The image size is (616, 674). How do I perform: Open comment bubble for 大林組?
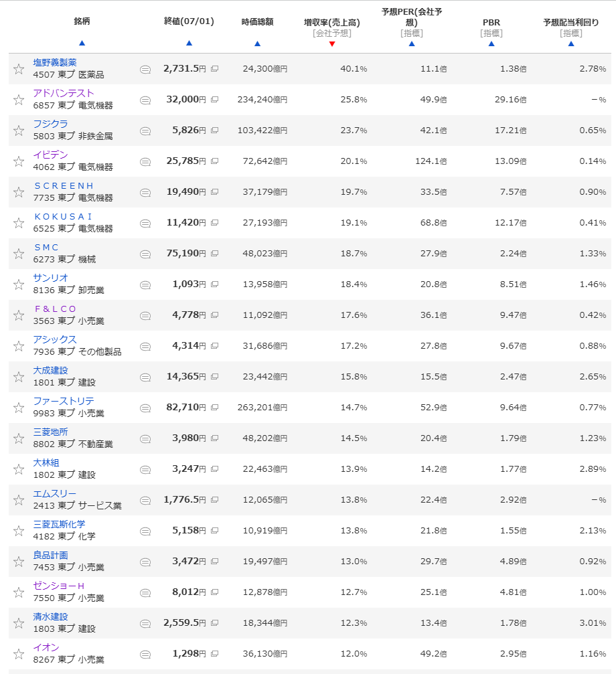145,469
